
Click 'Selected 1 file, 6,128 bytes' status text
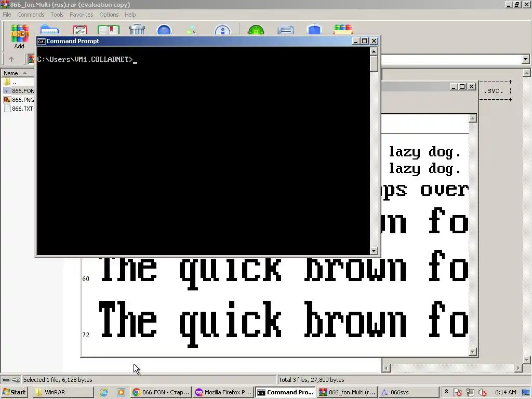tap(58, 380)
